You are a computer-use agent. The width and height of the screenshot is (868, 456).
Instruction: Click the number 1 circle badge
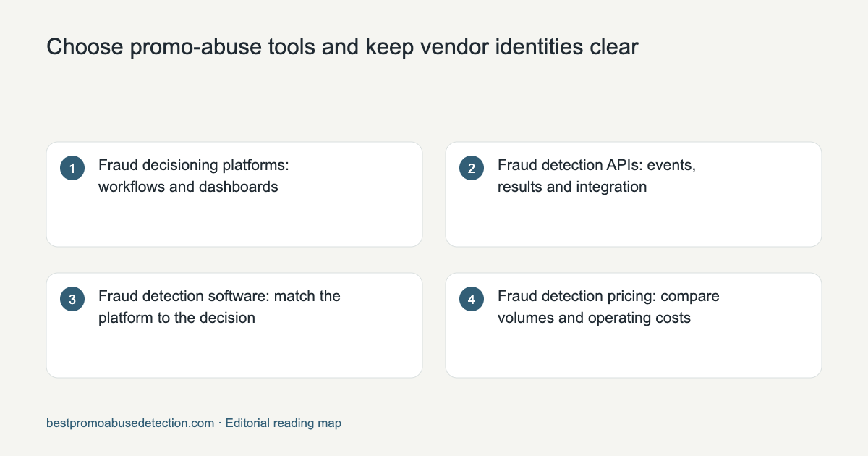pos(72,169)
